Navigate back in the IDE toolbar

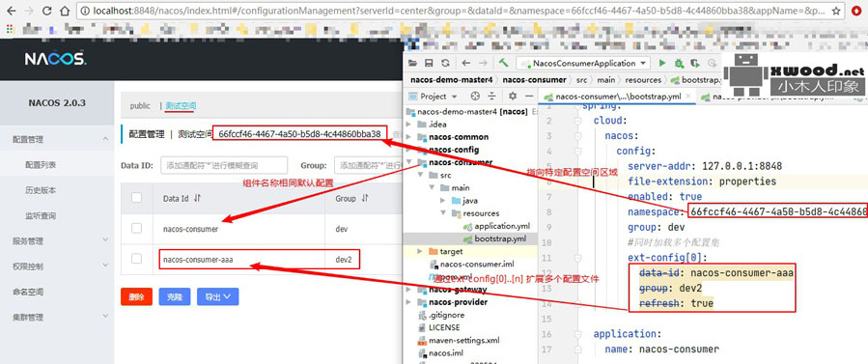point(466,63)
